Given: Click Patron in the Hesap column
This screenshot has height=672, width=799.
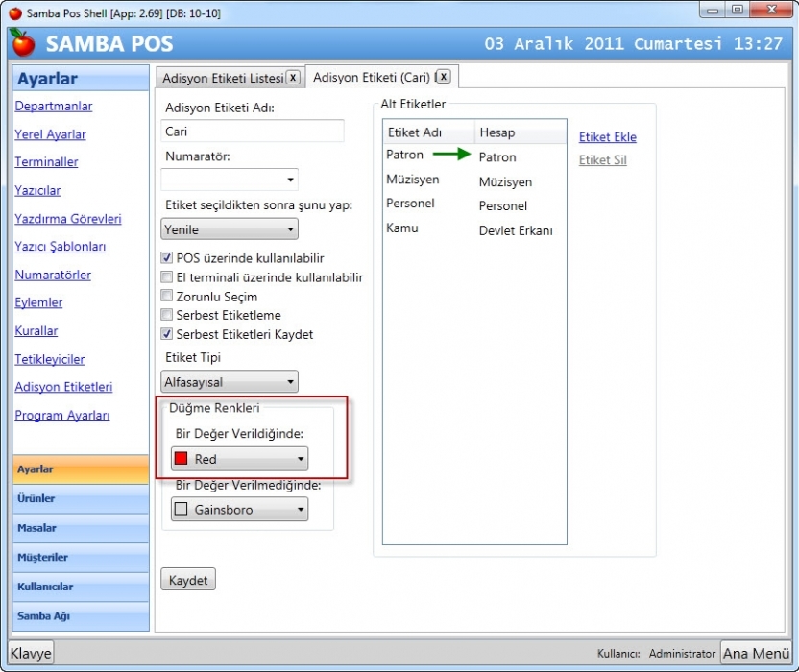Looking at the screenshot, I should [x=497, y=156].
